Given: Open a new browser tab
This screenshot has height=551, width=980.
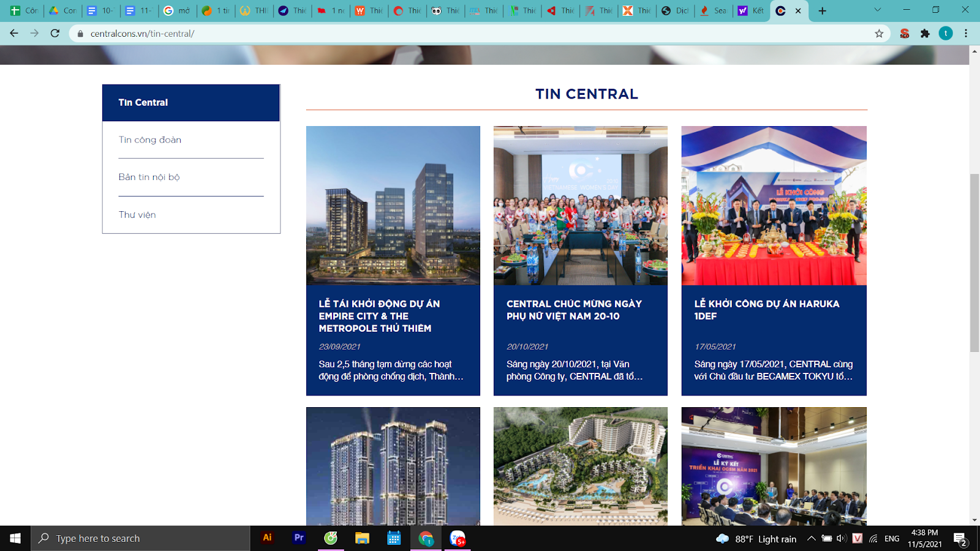Looking at the screenshot, I should coord(823,10).
